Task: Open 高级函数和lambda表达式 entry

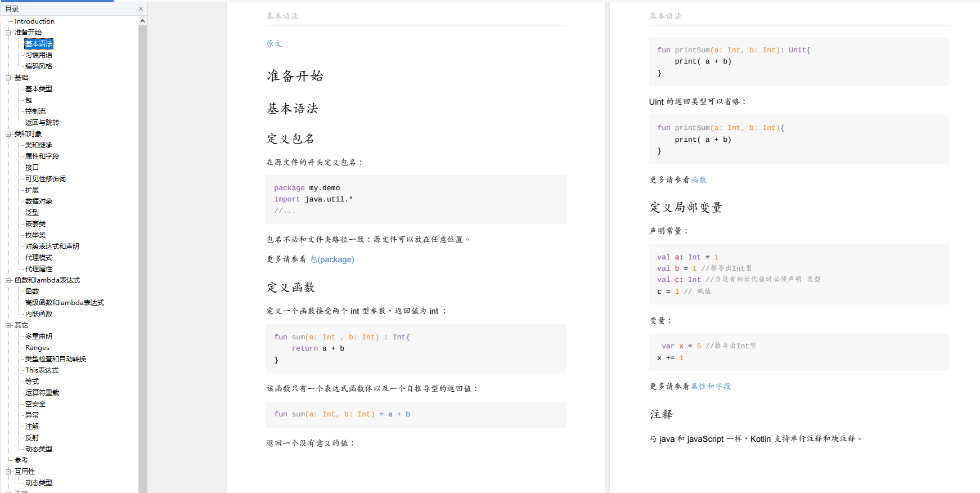Action: click(65, 303)
